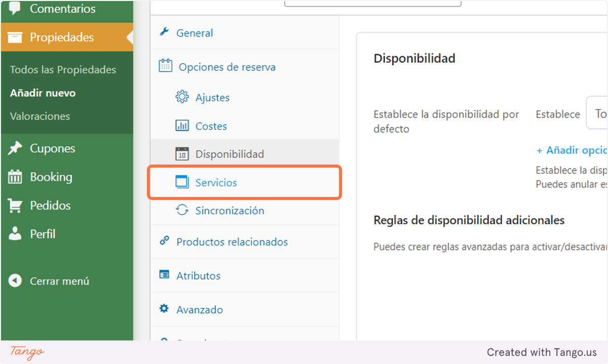Click the Disponibilidad calendar icon
Screen dimensions: 608x364
182,153
